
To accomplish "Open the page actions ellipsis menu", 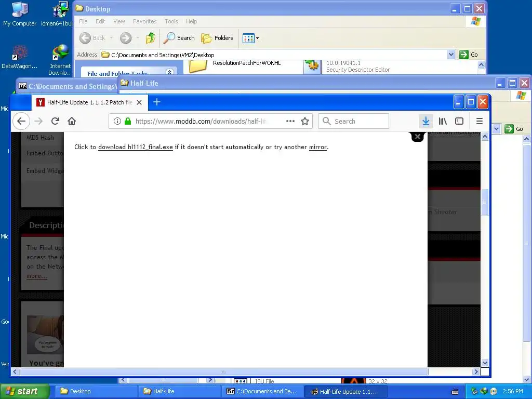I will [290, 121].
